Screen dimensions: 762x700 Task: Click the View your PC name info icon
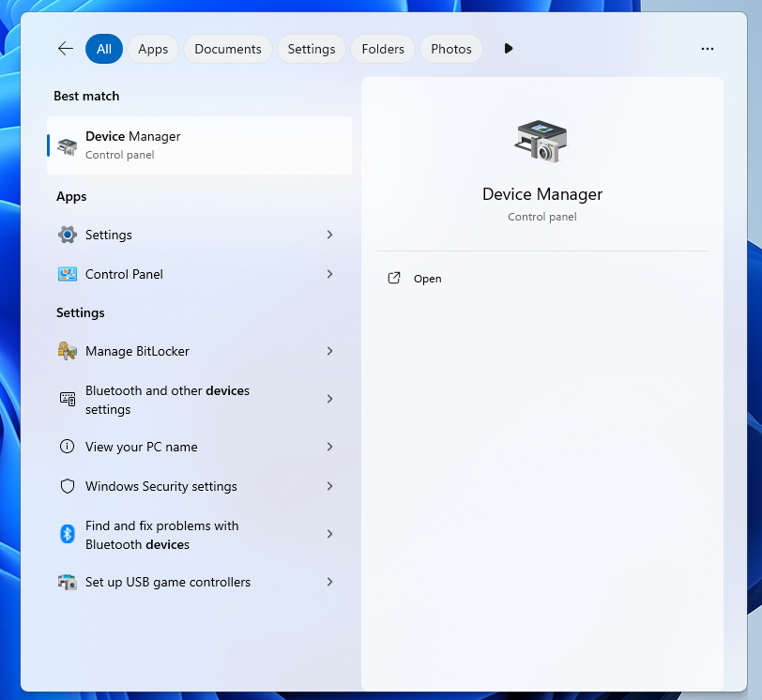click(x=67, y=447)
